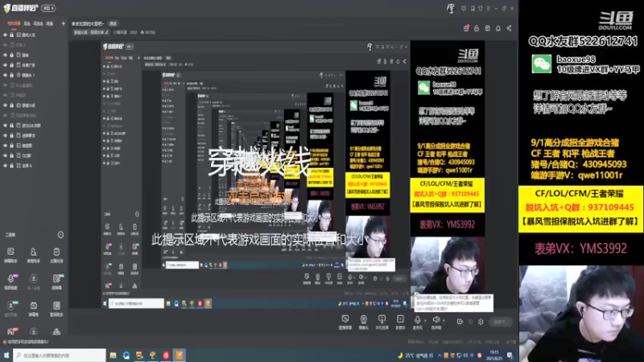
Task: Open the triangle-shaped tool at the toolbox bottom
Action: click(56, 331)
